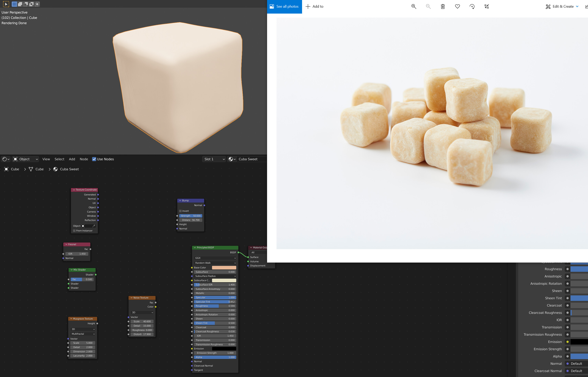
Task: Click the Share icon in Photos
Action: click(586, 7)
